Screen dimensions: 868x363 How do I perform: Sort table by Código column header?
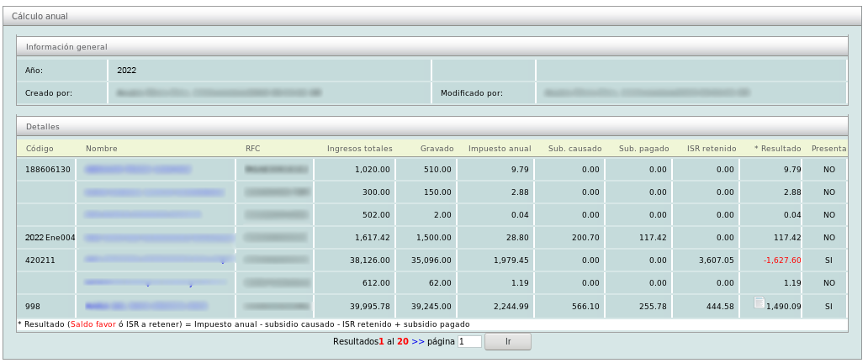coord(40,149)
